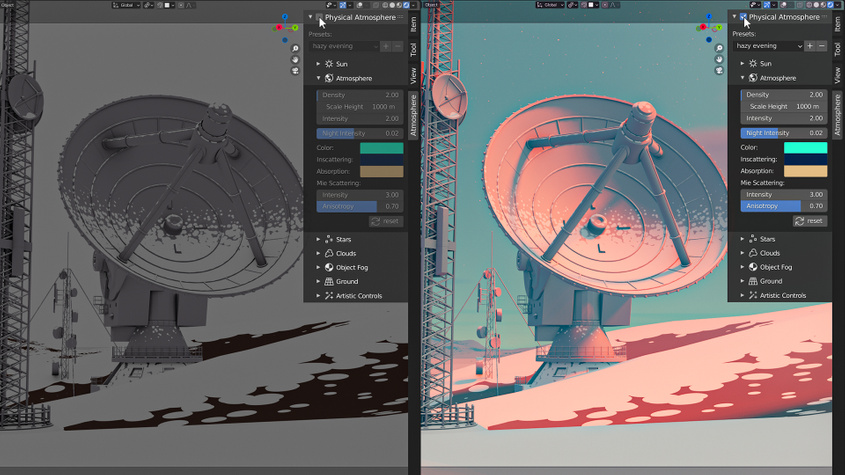Viewport: 845px width, 475px height.
Task: Select material preview shading in left viewport header
Action: (399, 5)
